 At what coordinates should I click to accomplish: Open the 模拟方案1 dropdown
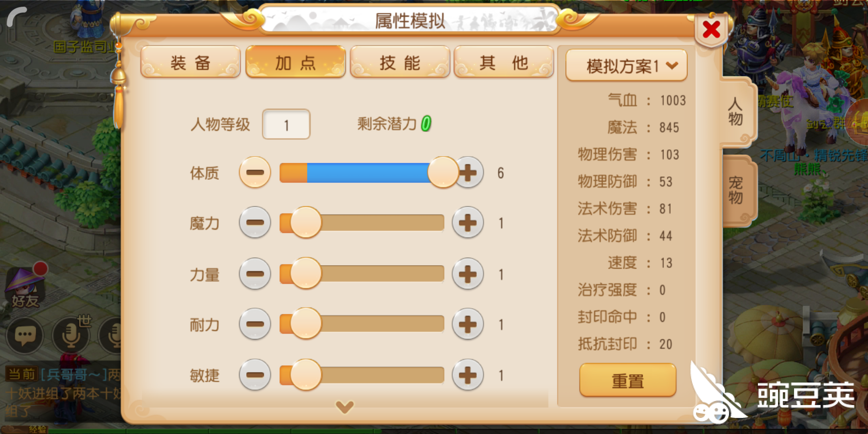click(626, 66)
